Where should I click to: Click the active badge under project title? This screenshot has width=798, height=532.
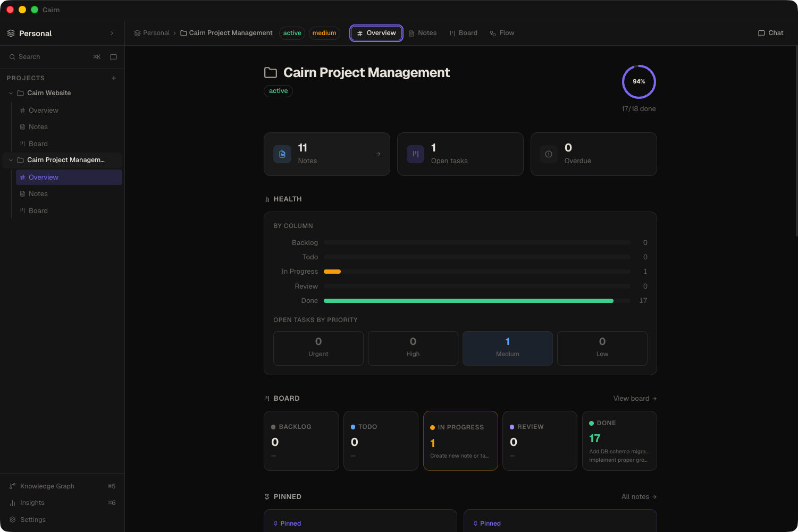[x=278, y=91]
